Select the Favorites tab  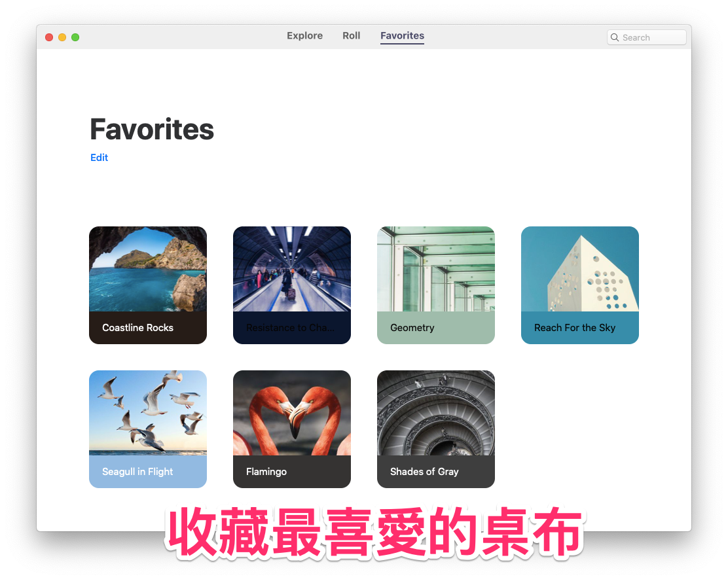(x=402, y=36)
